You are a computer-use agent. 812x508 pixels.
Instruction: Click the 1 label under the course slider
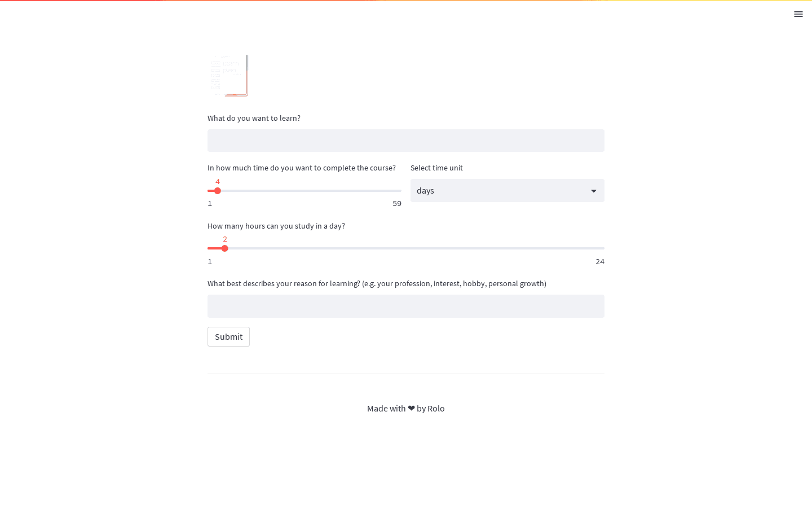click(x=210, y=203)
